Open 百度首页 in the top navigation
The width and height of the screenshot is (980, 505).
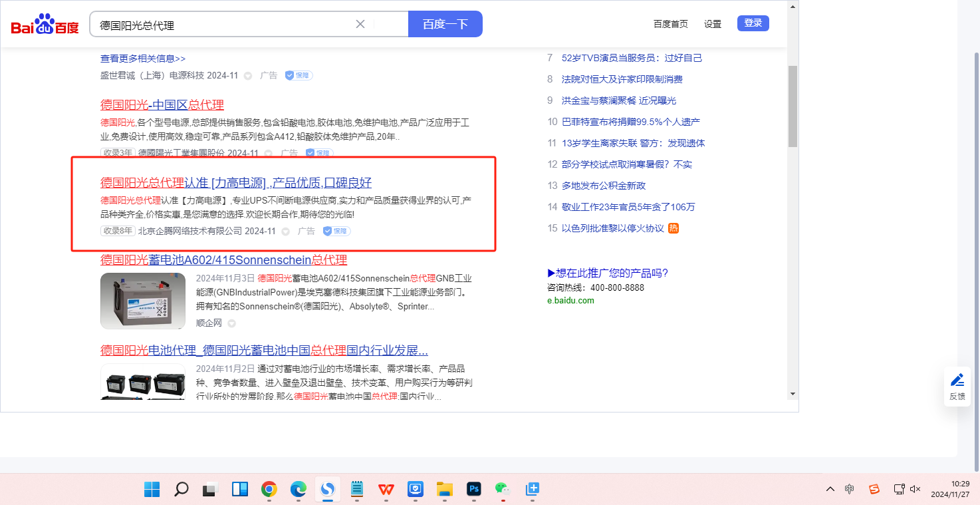tap(670, 24)
